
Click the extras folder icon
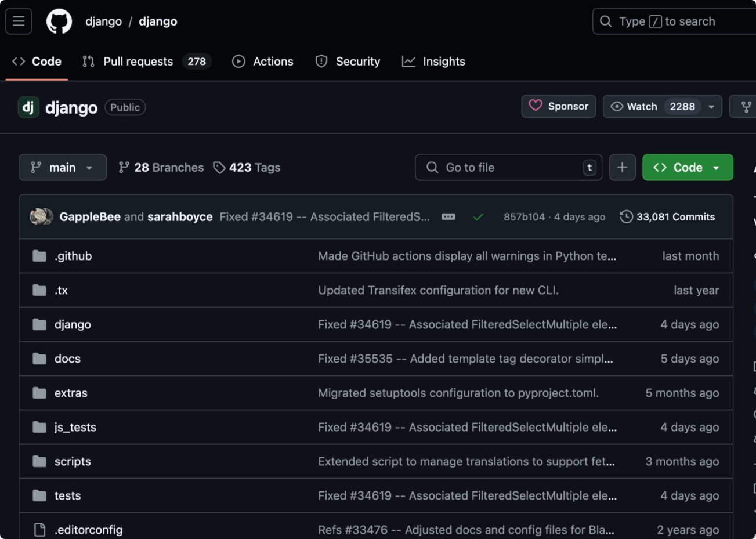(39, 393)
